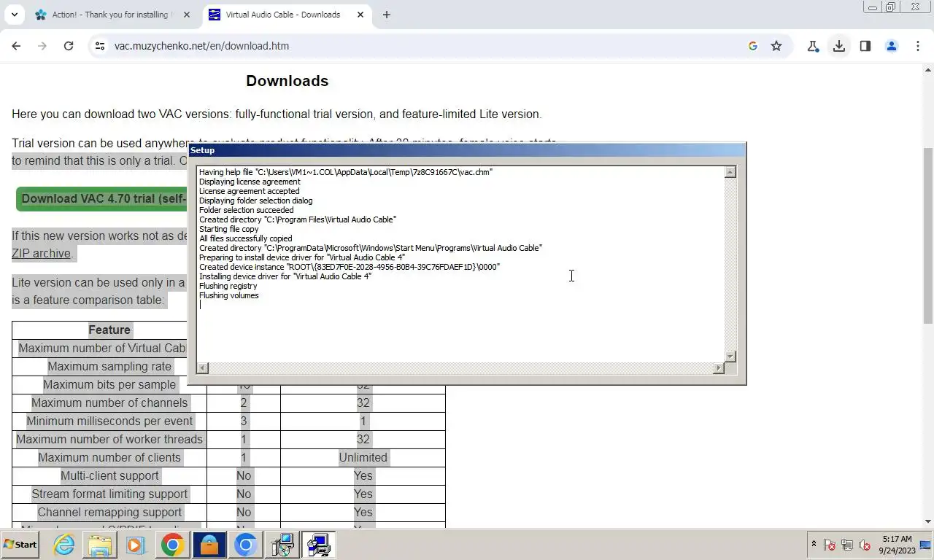
Task: Click the blue Chromium taskbar icon
Action: click(x=245, y=545)
